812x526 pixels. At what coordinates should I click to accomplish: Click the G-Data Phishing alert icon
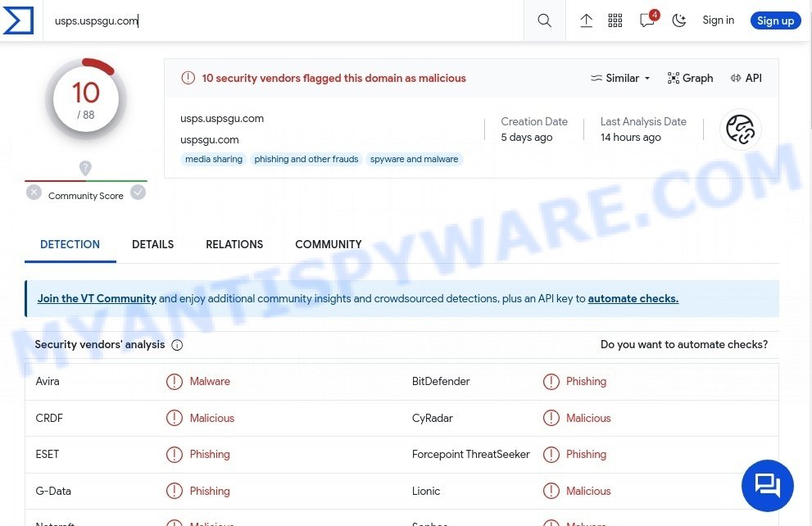click(175, 491)
